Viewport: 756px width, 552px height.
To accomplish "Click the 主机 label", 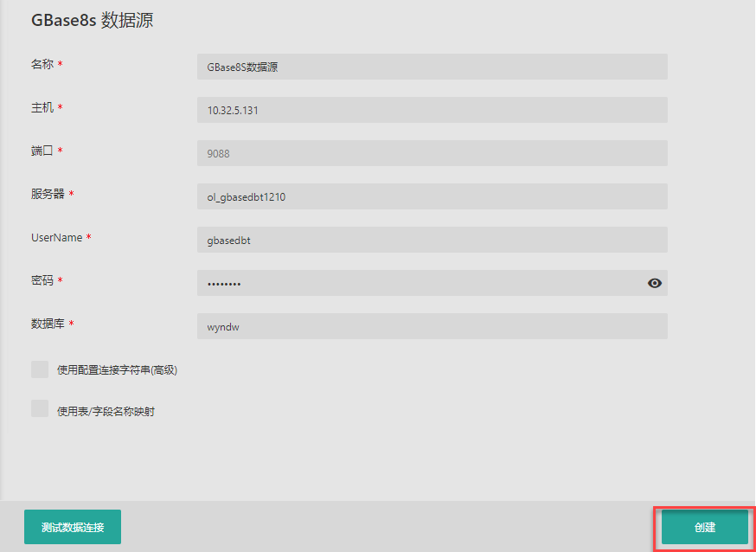I will tap(42, 107).
